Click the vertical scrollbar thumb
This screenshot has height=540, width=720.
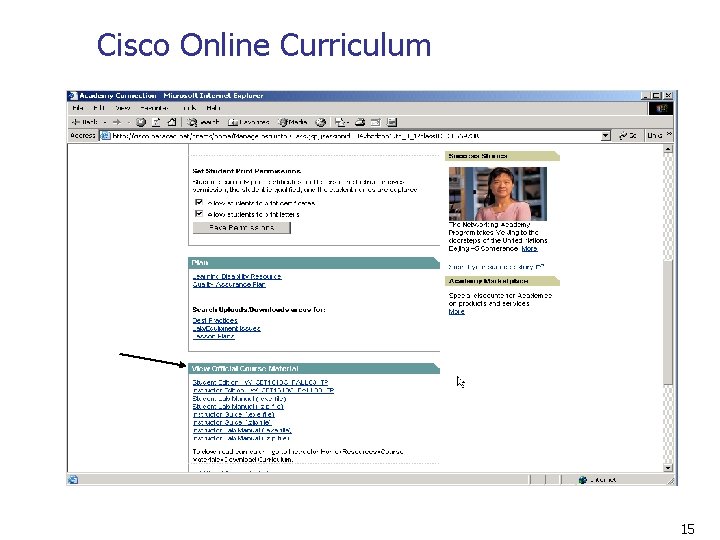tap(668, 321)
